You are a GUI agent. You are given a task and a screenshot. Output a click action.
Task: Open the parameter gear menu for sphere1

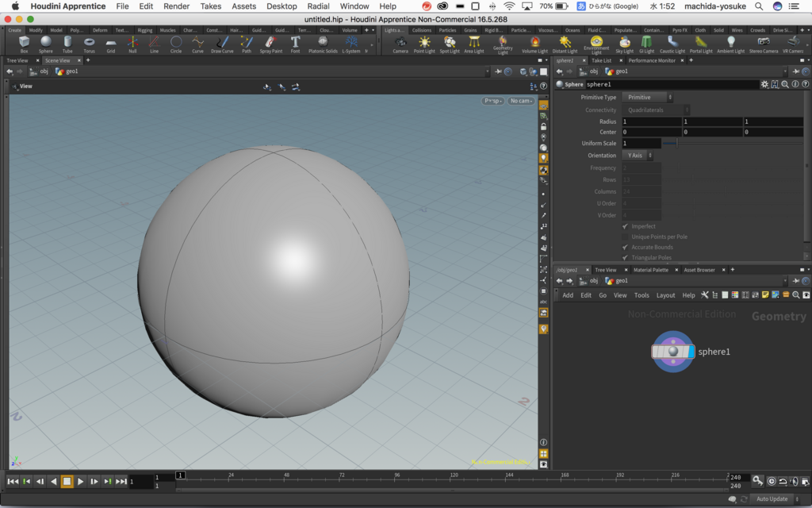(x=764, y=84)
